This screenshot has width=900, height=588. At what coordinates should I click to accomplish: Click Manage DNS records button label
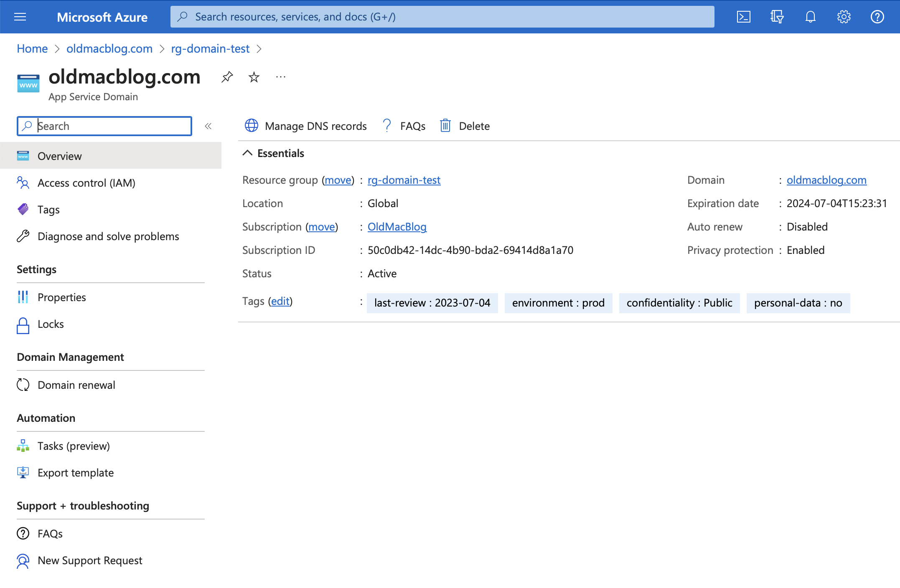click(315, 126)
